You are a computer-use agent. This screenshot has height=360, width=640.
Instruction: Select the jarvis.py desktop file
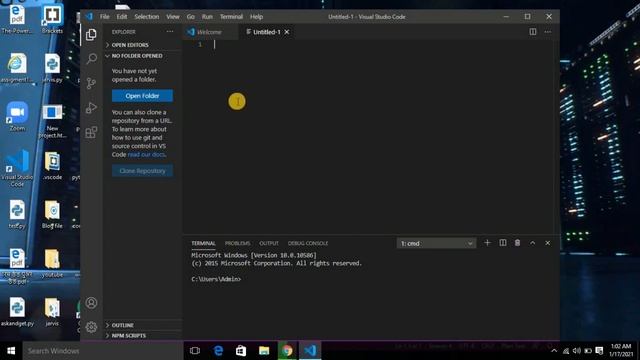(52, 68)
